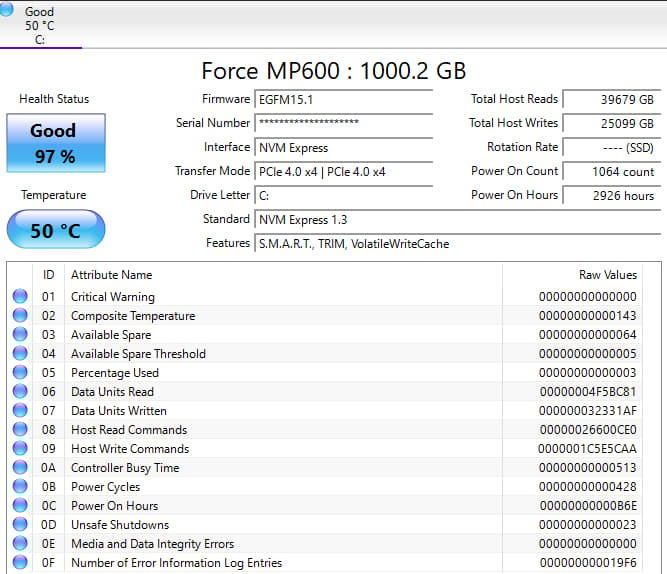Select the Data Units Read attribute name
Screen dimensions: 667x574
112,391
